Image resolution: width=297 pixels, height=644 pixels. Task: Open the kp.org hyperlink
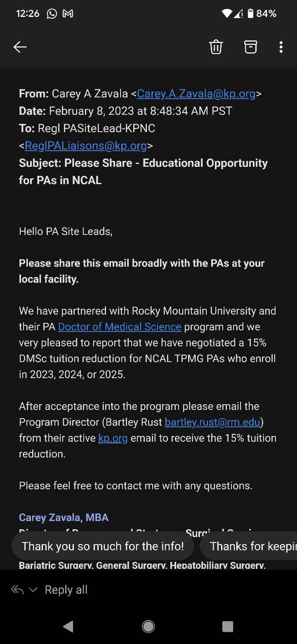(113, 438)
